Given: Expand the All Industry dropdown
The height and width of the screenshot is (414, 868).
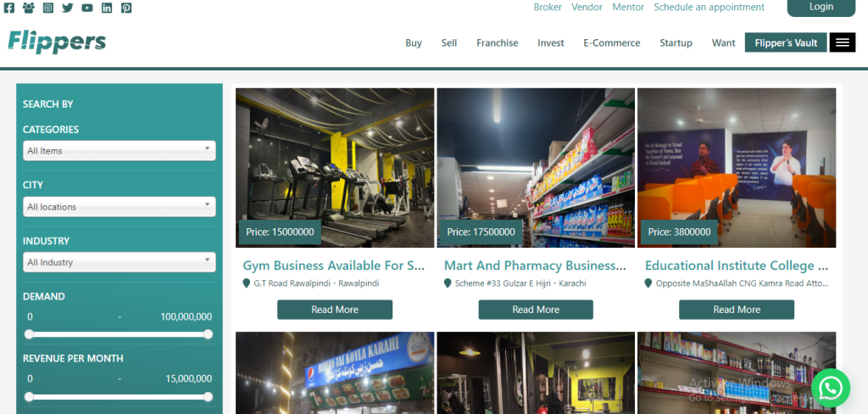Looking at the screenshot, I should tap(119, 262).
